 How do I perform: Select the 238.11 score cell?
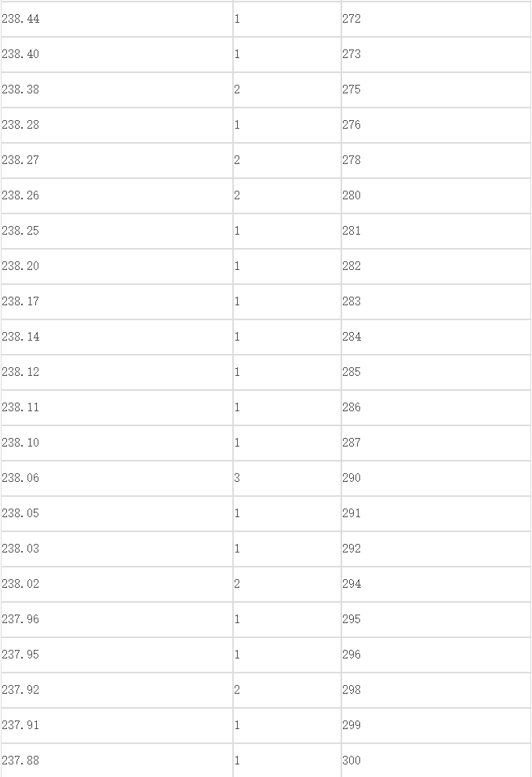coord(116,407)
